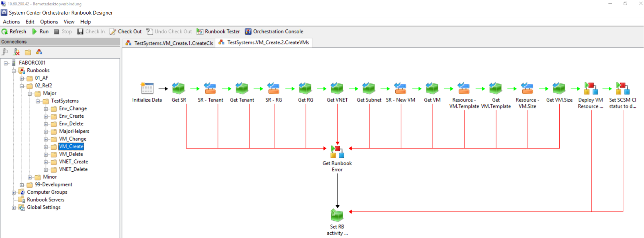Run the current runbook
Viewport: 644px width, 238px height.
coord(40,31)
